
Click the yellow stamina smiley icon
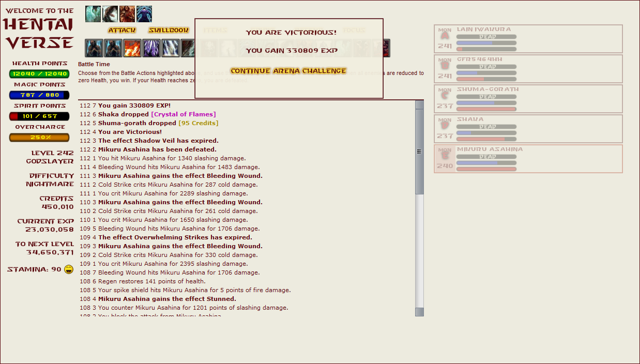click(x=69, y=269)
